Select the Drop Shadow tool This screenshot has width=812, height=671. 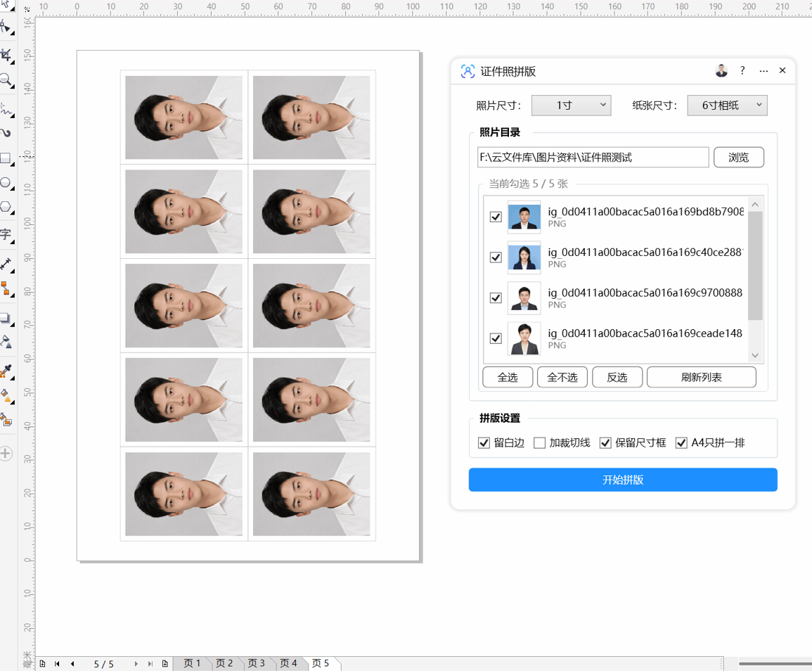tap(5, 318)
